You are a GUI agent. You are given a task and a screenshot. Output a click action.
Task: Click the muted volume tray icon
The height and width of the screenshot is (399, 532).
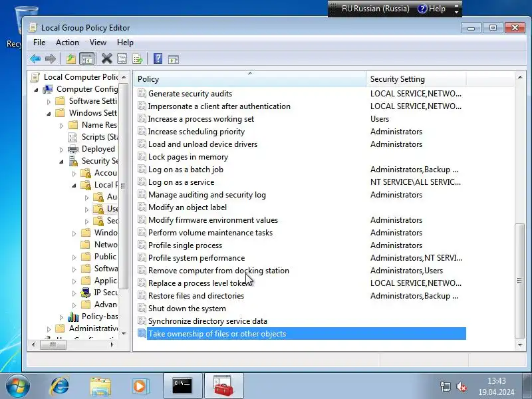pos(461,386)
